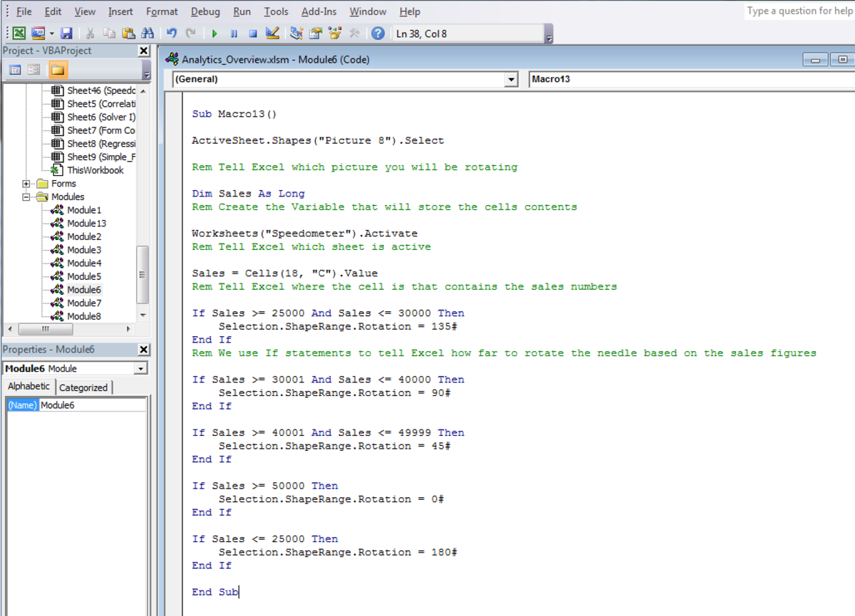Open the Properties Window toolbar icon

tap(316, 33)
